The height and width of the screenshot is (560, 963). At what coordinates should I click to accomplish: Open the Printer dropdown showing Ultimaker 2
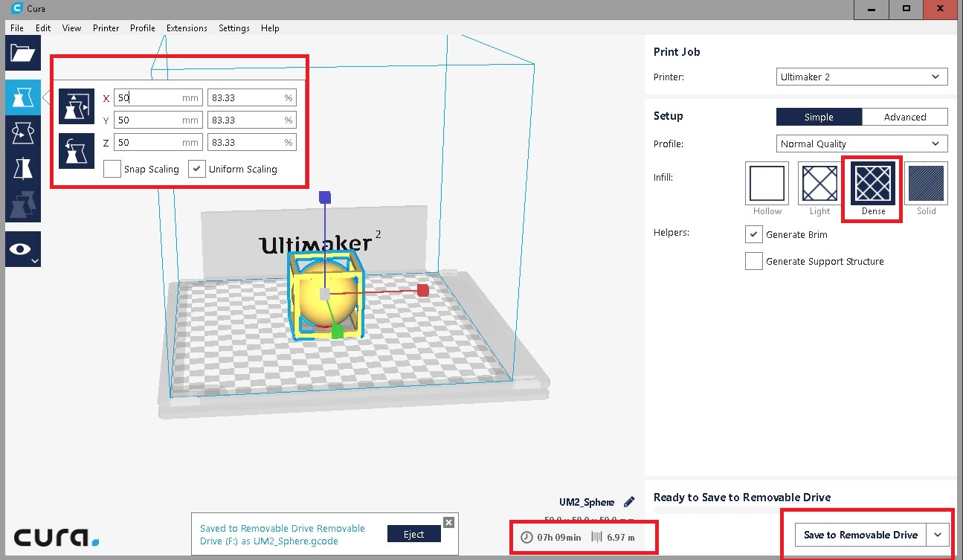(862, 77)
